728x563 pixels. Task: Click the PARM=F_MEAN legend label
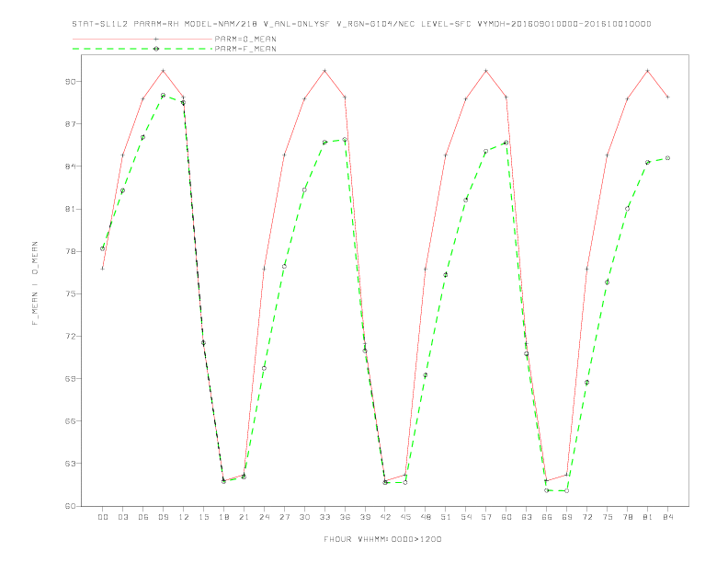tap(245, 49)
